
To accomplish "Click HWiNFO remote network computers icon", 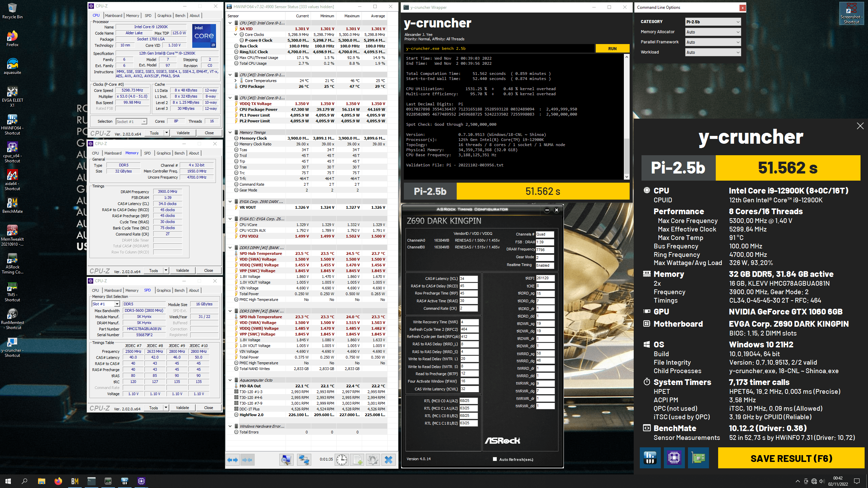I will coord(304,460).
